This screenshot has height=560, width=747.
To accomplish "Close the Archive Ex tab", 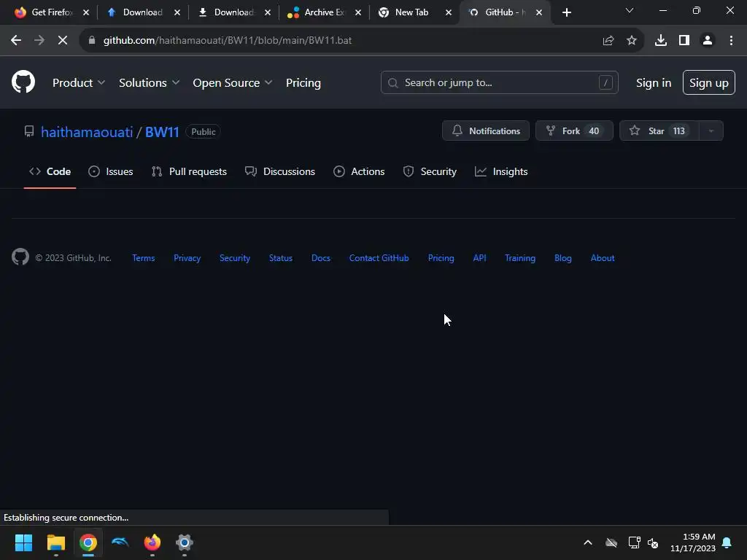I will click(358, 13).
